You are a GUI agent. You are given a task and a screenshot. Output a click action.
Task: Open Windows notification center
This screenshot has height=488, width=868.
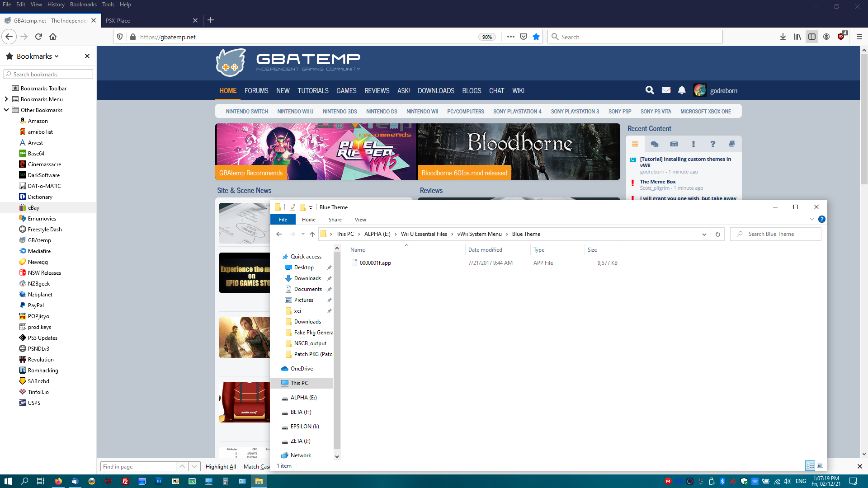[x=853, y=481]
